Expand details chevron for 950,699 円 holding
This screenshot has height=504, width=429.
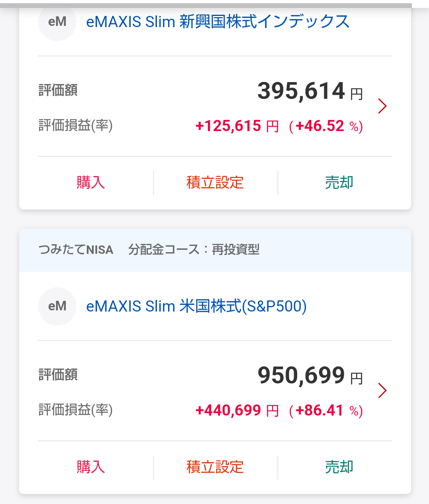pos(382,390)
